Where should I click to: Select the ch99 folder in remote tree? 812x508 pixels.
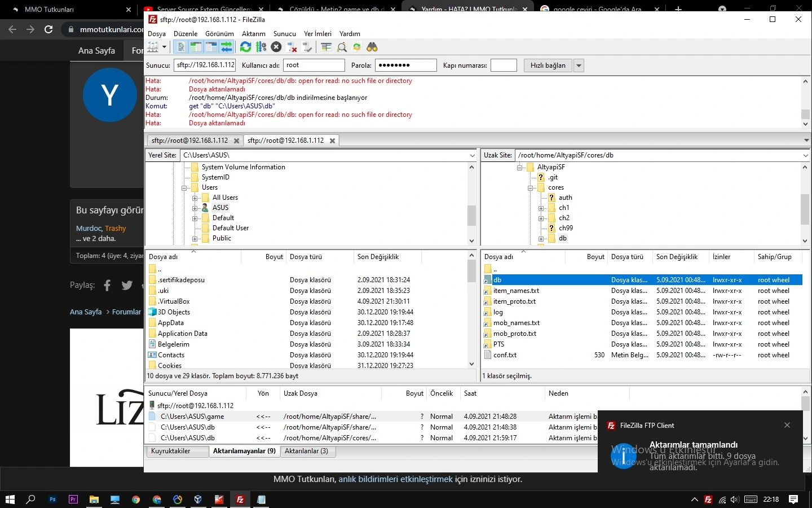click(566, 228)
